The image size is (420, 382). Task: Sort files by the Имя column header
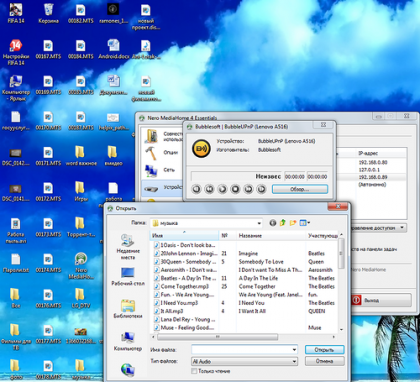(184, 236)
